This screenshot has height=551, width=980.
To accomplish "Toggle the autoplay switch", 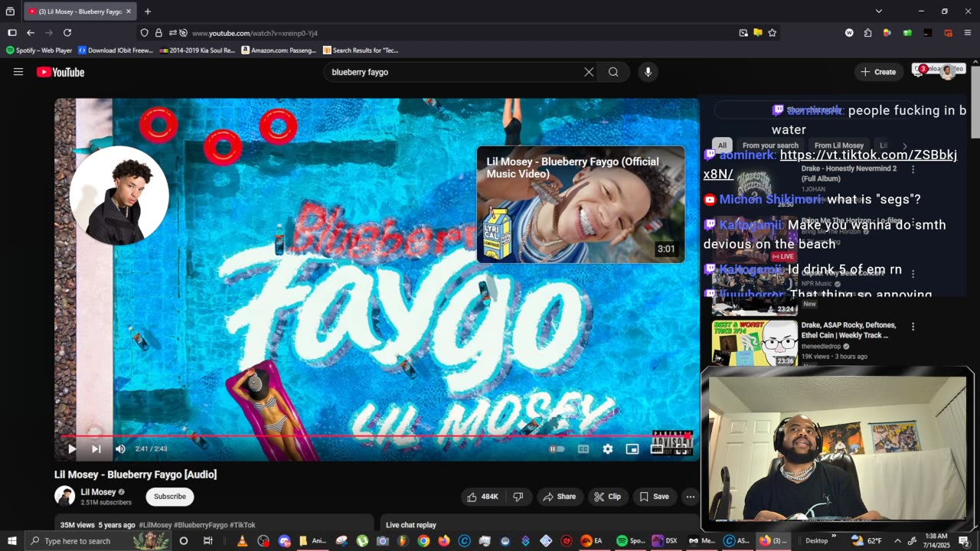I will (557, 449).
